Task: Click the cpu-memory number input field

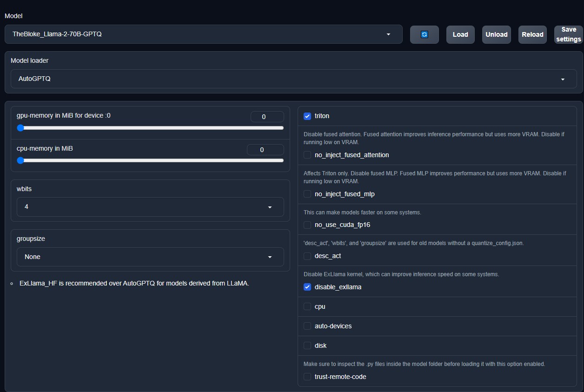Action: pos(265,150)
